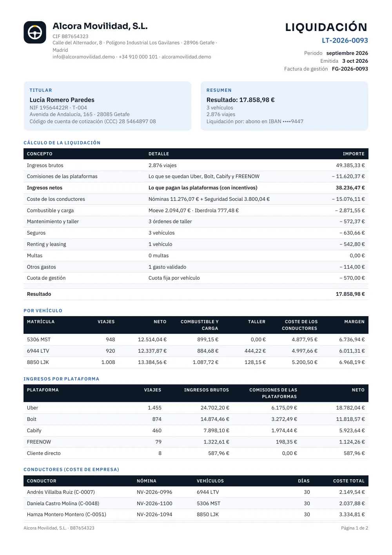Select settlement number "LT-2026-0093"
This screenshot has height=555, width=392.
click(x=345, y=40)
